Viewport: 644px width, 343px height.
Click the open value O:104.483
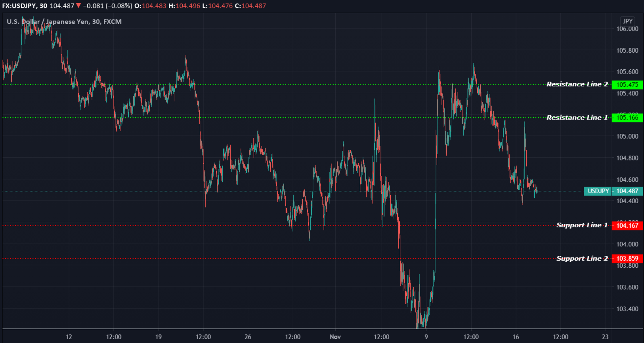[x=150, y=6]
